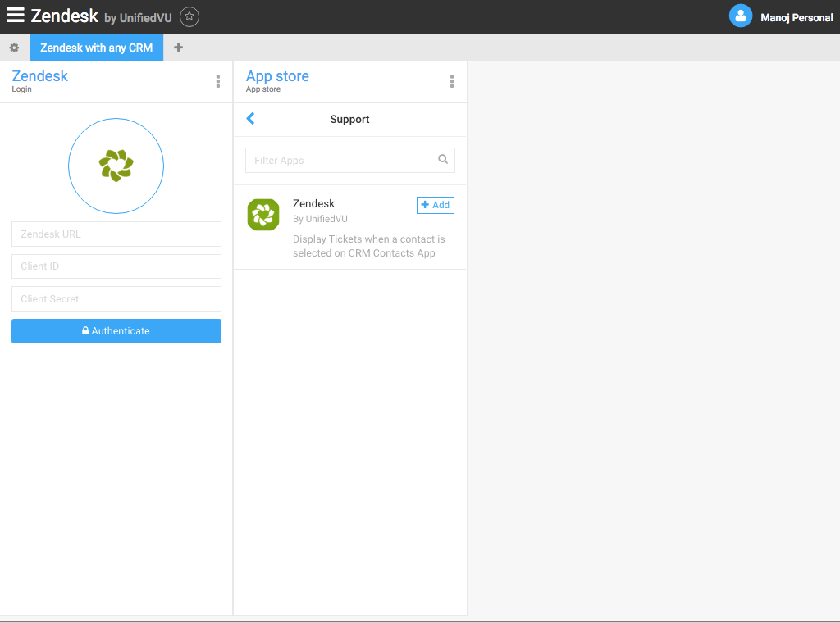Click the star favorite icon
This screenshot has width=840, height=623.
coord(189,16)
